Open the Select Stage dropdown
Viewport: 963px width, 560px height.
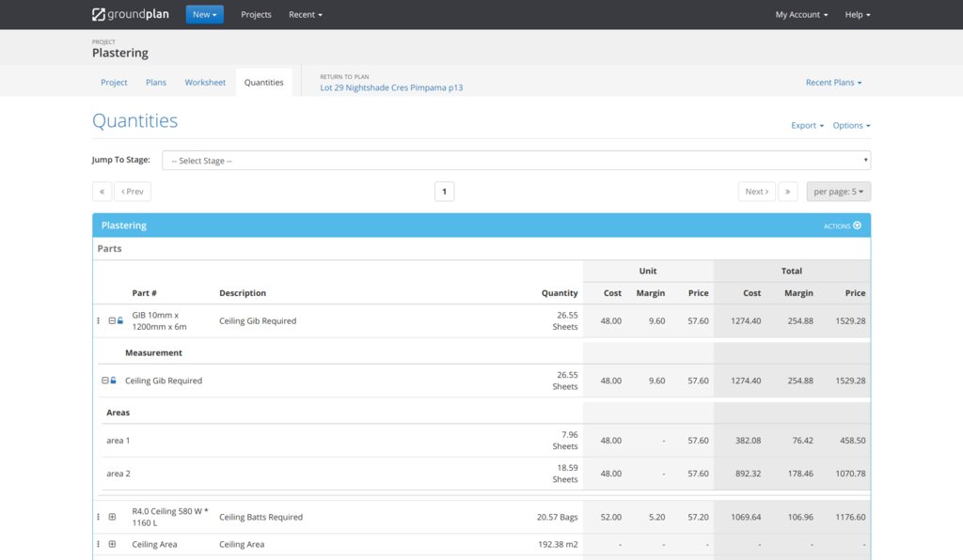[515, 161]
